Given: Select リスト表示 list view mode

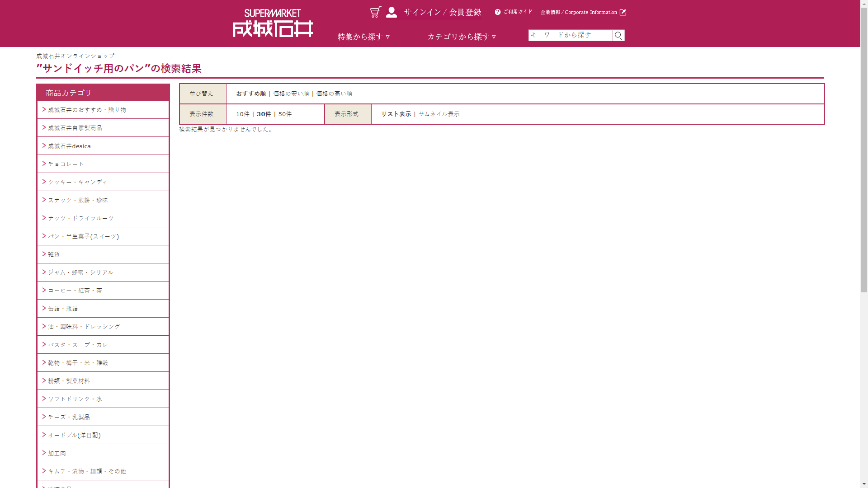Looking at the screenshot, I should click(396, 114).
